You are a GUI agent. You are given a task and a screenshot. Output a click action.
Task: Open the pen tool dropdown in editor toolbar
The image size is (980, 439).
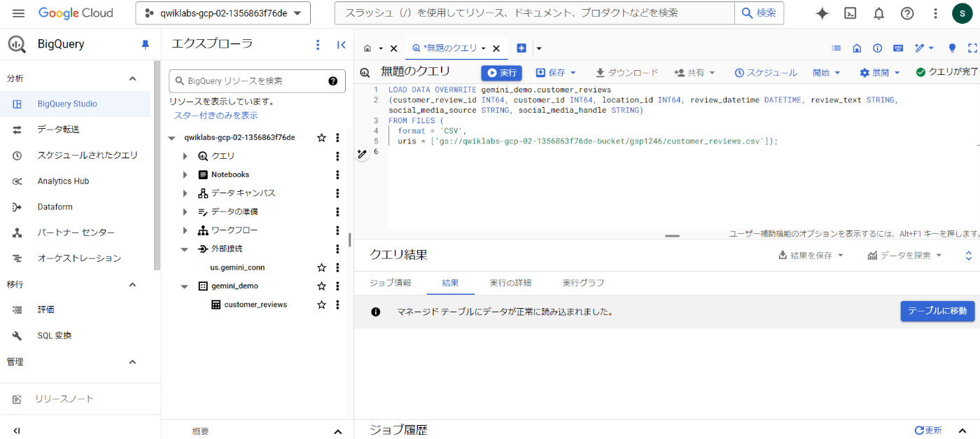pyautogui.click(x=924, y=48)
